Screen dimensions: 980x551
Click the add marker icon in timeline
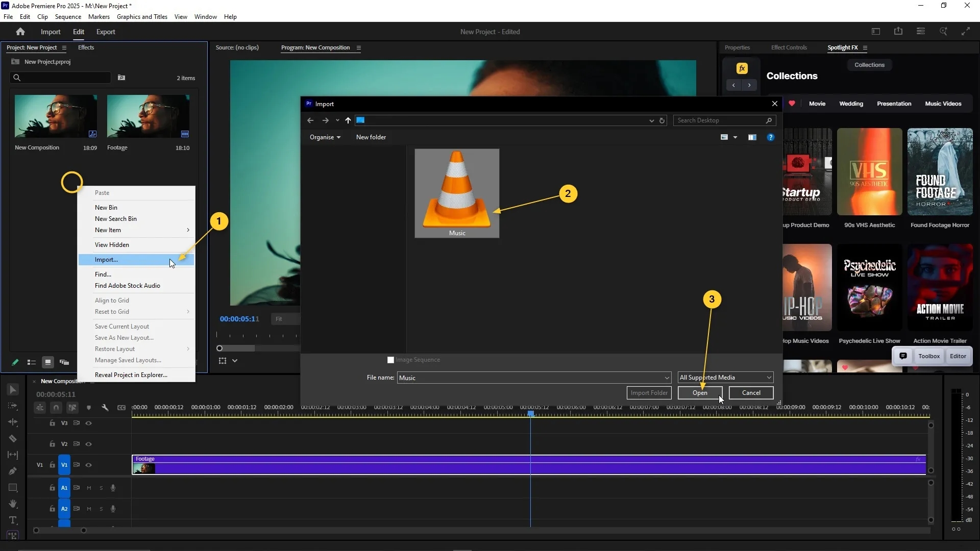89,408
